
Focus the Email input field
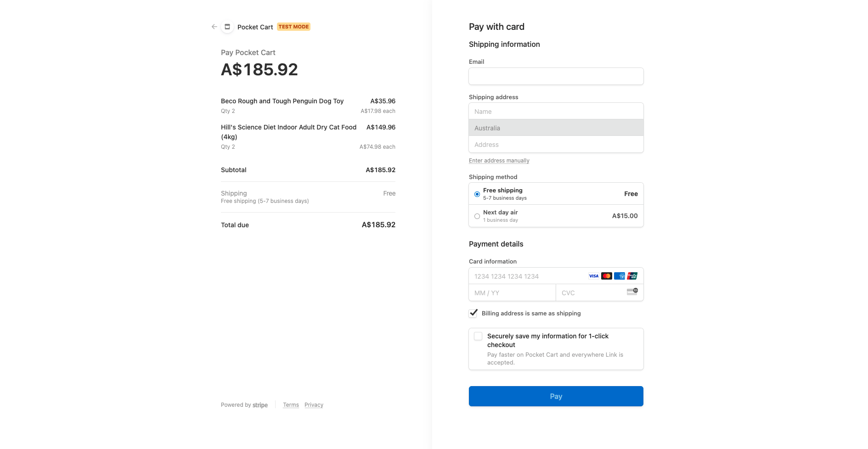coord(556,76)
